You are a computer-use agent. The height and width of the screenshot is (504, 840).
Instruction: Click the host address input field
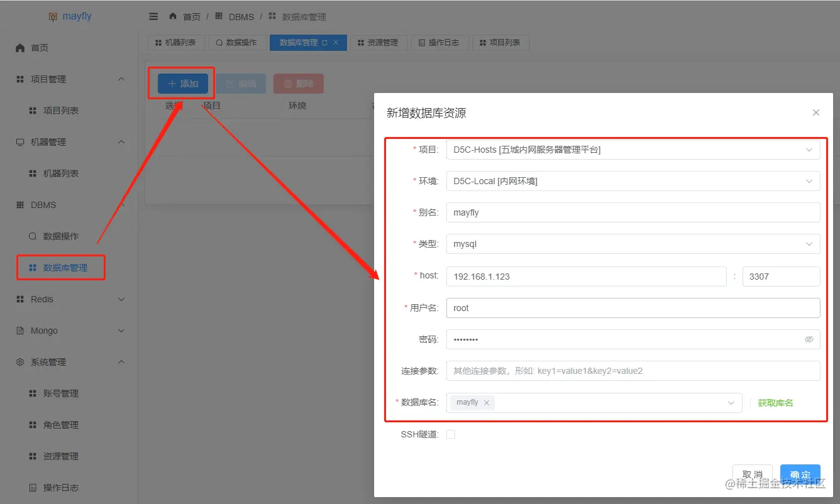[x=587, y=277]
